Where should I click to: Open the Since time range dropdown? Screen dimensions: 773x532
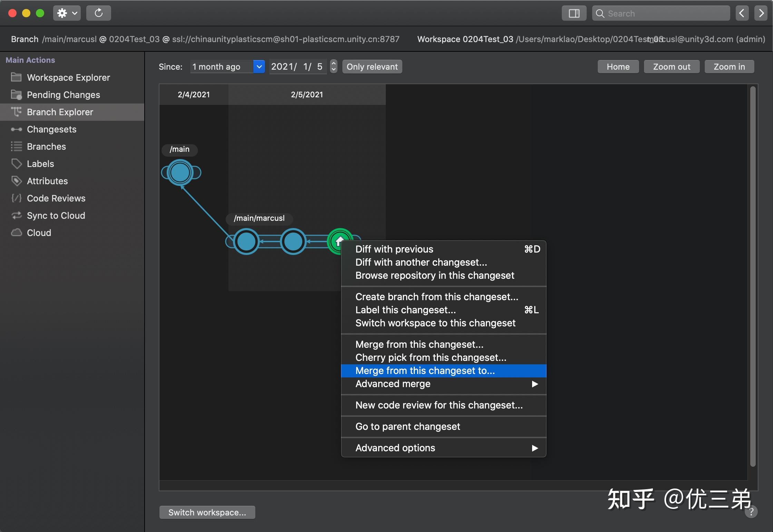click(258, 67)
